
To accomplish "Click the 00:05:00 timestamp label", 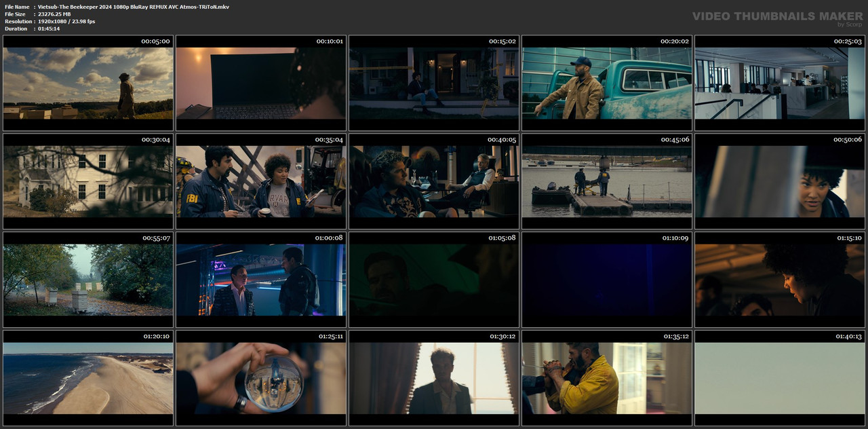I will (156, 41).
